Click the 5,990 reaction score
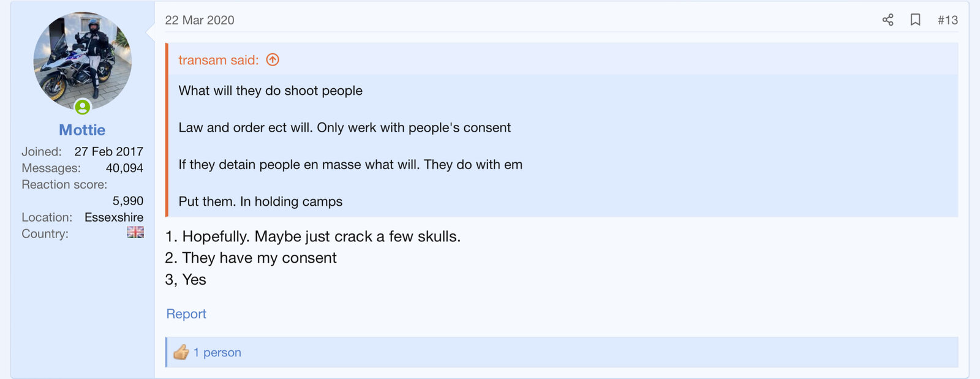The height and width of the screenshot is (379, 980). pyautogui.click(x=128, y=201)
